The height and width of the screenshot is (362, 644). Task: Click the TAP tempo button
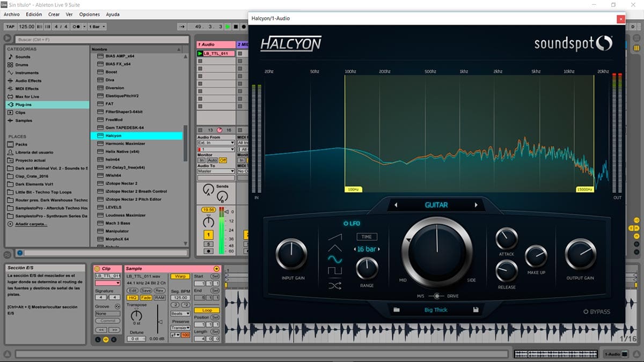coord(10,26)
